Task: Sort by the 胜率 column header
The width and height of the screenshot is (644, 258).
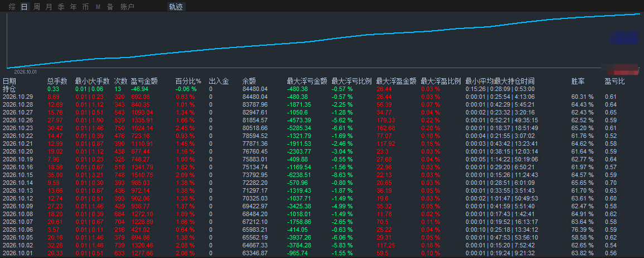Action: point(578,81)
